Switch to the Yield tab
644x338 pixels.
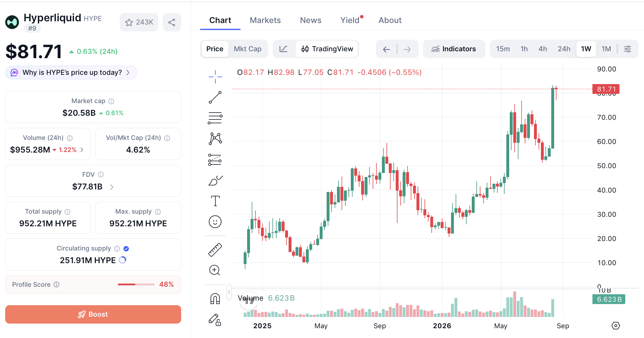click(x=350, y=20)
